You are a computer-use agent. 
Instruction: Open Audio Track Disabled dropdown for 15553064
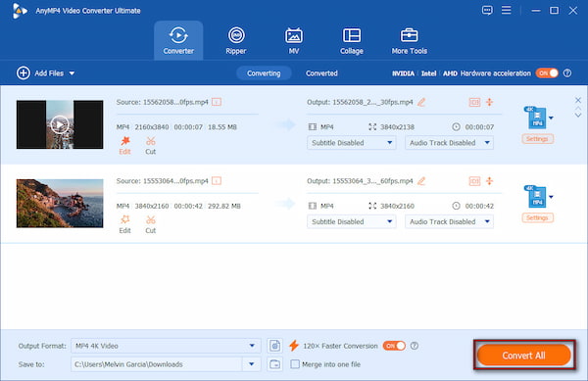point(449,221)
